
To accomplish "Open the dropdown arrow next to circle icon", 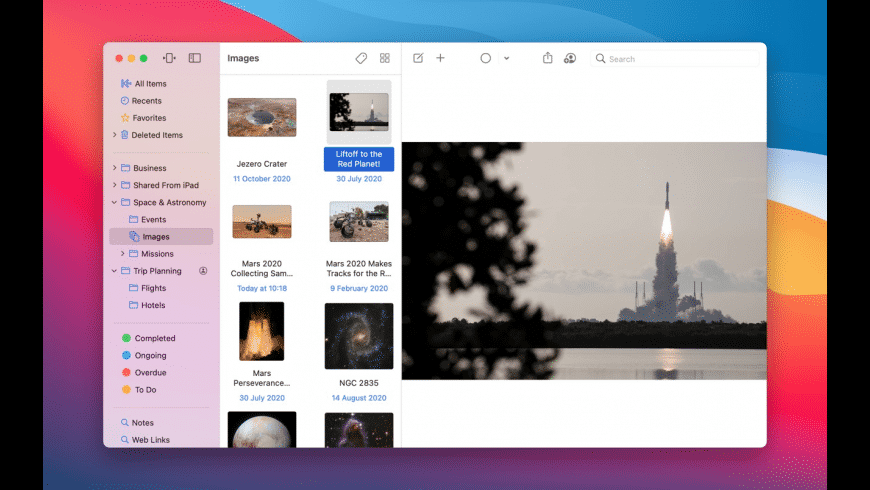I will coord(506,58).
